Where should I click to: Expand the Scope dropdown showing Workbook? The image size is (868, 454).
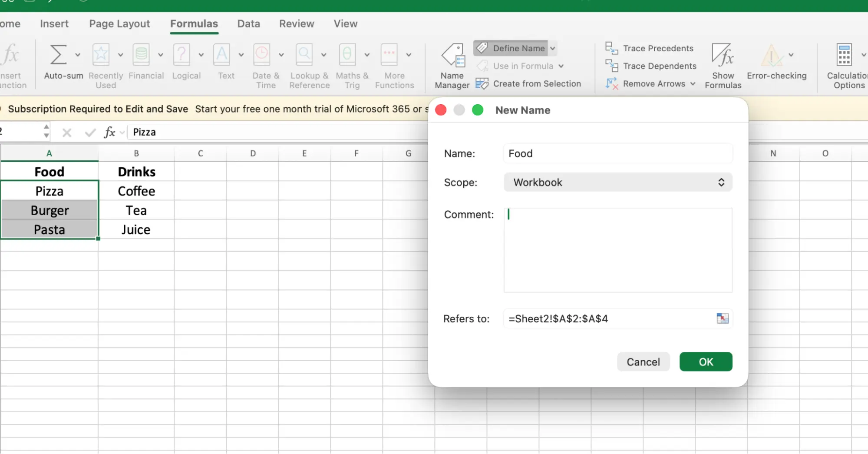(617, 182)
